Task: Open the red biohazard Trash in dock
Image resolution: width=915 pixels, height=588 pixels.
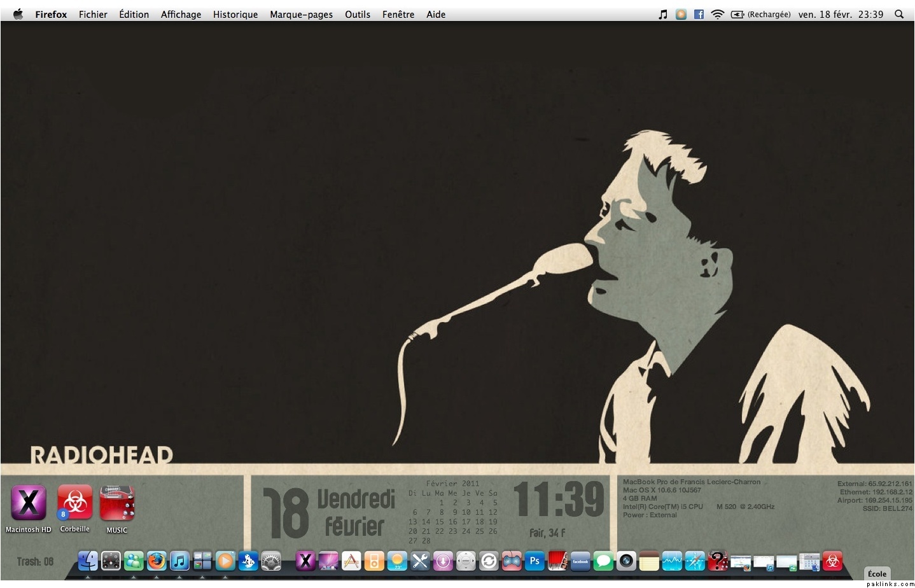Action: click(x=832, y=561)
